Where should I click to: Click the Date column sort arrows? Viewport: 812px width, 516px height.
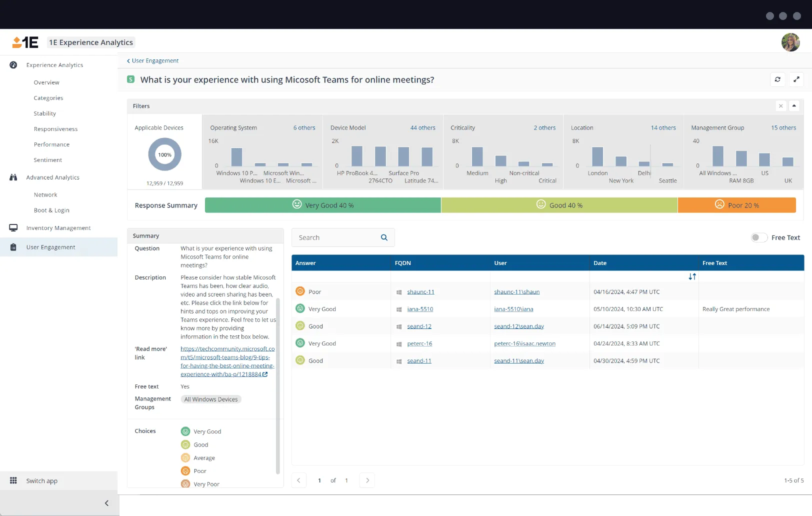[x=692, y=276]
